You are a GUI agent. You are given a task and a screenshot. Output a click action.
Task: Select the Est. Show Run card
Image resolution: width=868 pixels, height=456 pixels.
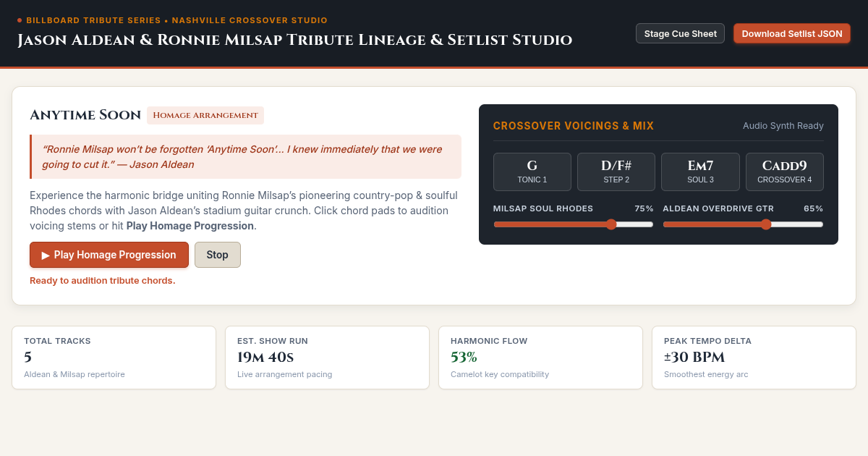pyautogui.click(x=328, y=358)
